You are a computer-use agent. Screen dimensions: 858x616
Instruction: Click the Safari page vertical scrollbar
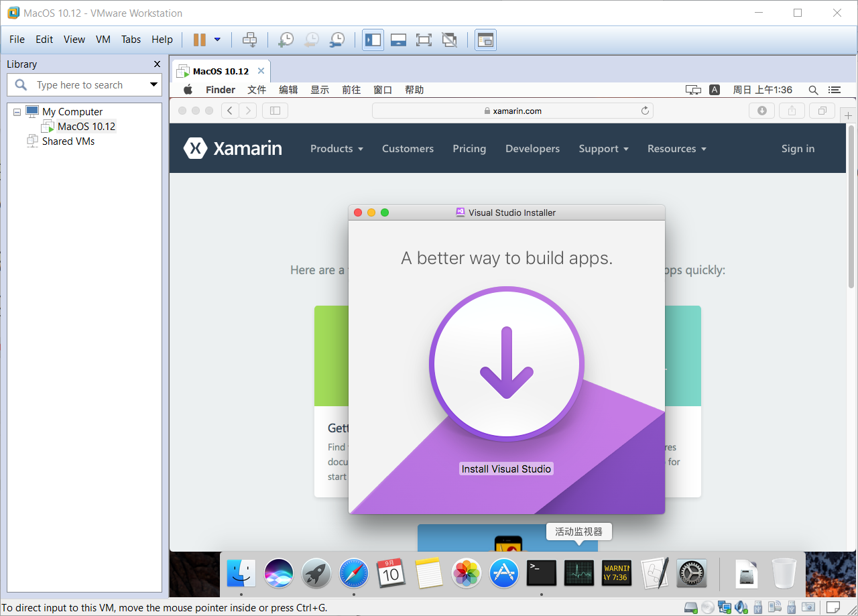[851, 206]
